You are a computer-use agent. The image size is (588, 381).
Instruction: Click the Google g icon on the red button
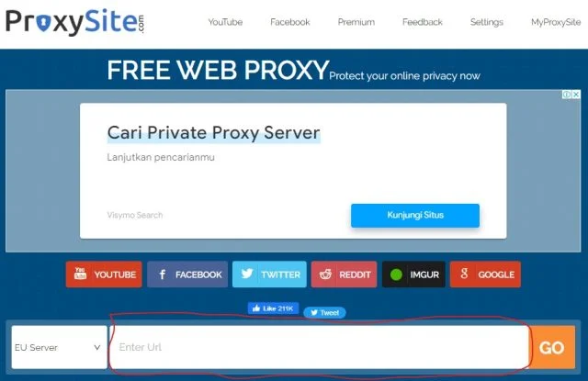point(464,274)
